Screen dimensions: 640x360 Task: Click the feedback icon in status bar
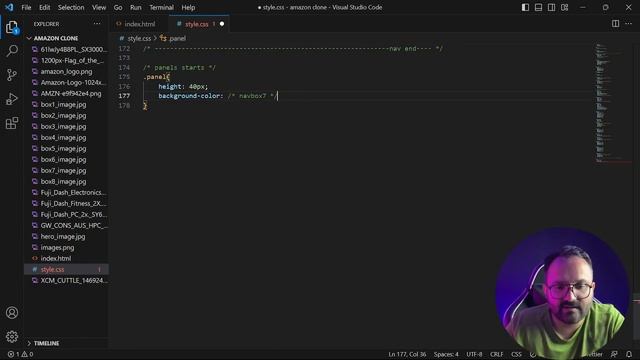click(614, 354)
